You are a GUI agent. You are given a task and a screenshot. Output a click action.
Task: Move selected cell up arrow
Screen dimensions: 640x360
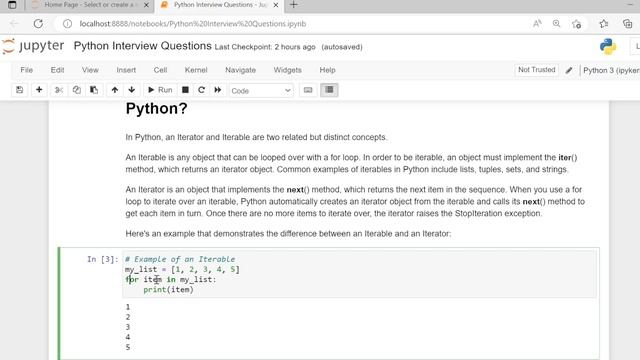click(x=115, y=90)
